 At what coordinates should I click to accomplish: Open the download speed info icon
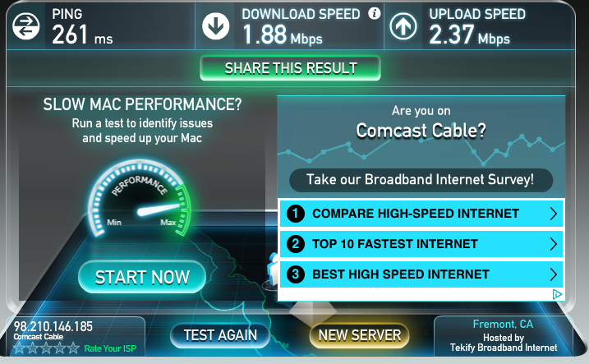pyautogui.click(x=374, y=13)
